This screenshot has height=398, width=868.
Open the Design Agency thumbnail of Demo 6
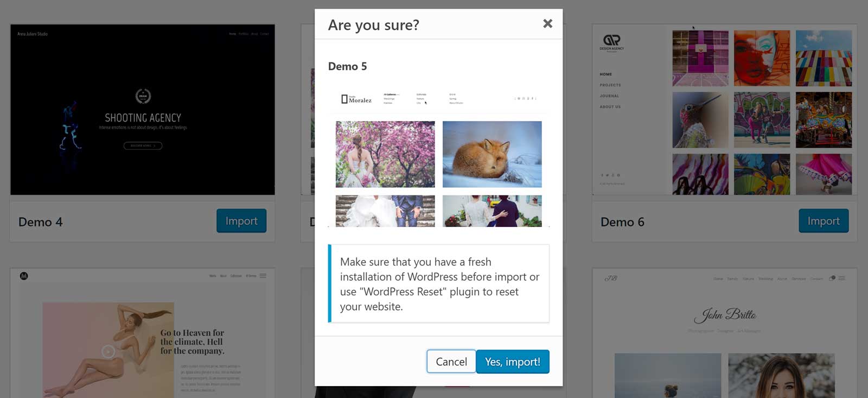(x=725, y=110)
